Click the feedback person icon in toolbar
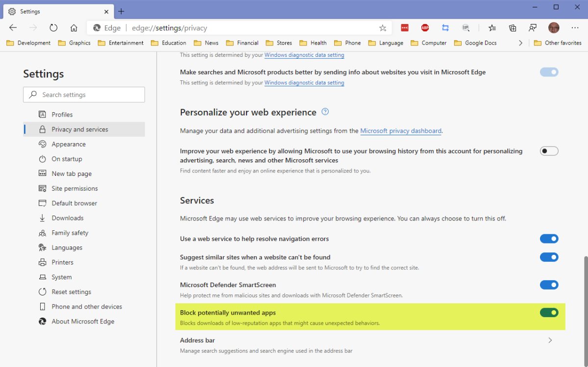 coord(533,28)
